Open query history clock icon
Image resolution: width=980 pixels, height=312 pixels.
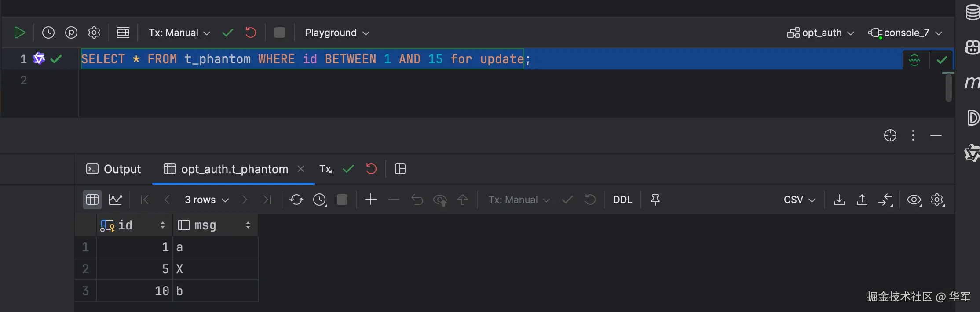(x=48, y=33)
